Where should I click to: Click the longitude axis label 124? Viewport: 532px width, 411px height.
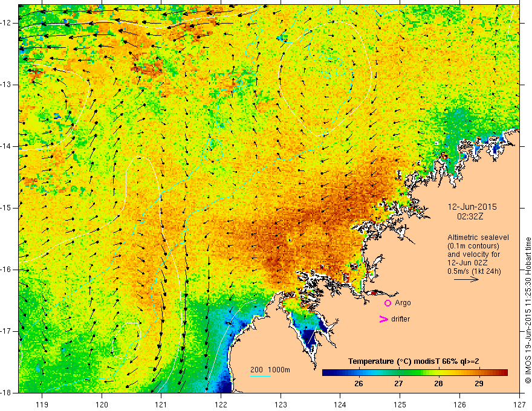point(340,404)
